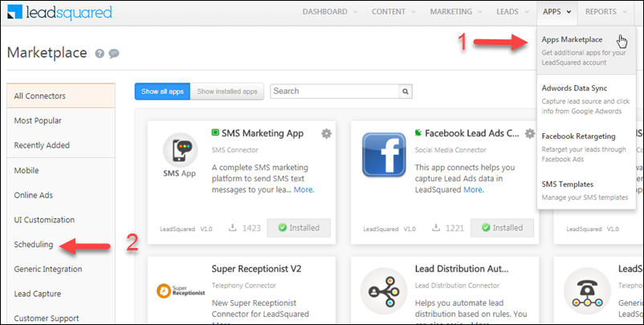Click Installed button on SMS Marketing App
Viewport: 644px width, 325px height.
tap(299, 228)
